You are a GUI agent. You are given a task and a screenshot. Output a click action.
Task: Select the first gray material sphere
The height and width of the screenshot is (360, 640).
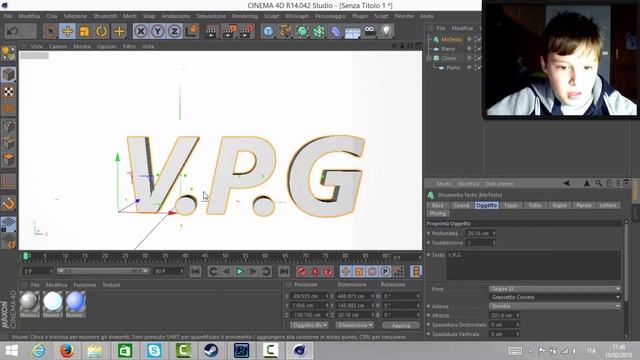pyautogui.click(x=30, y=302)
